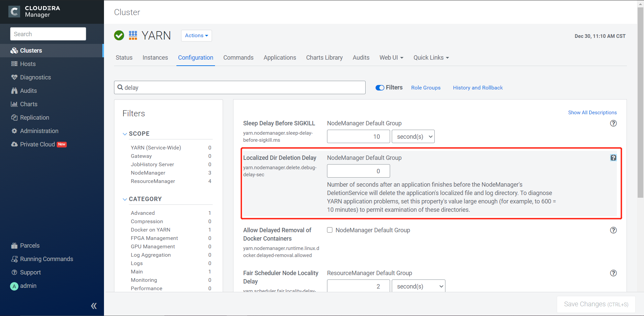Filter scope by NodeManager
This screenshot has width=644, height=316.
pyautogui.click(x=148, y=173)
